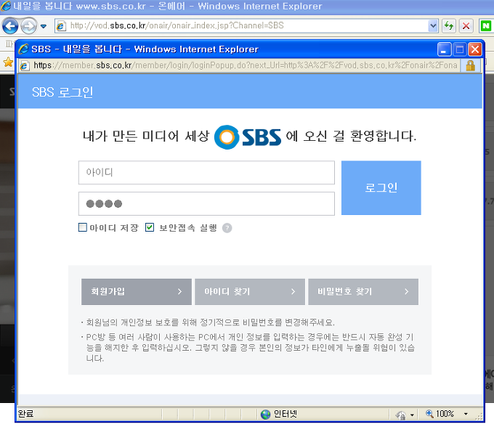The image size is (494, 448).
Task: Click the 아이디 username input field
Action: [206, 173]
